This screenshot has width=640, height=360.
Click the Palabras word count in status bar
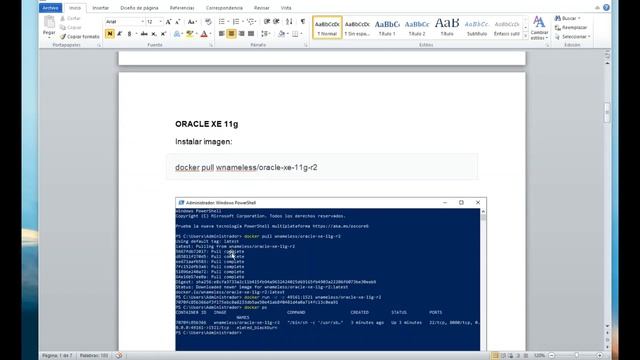coord(94,356)
